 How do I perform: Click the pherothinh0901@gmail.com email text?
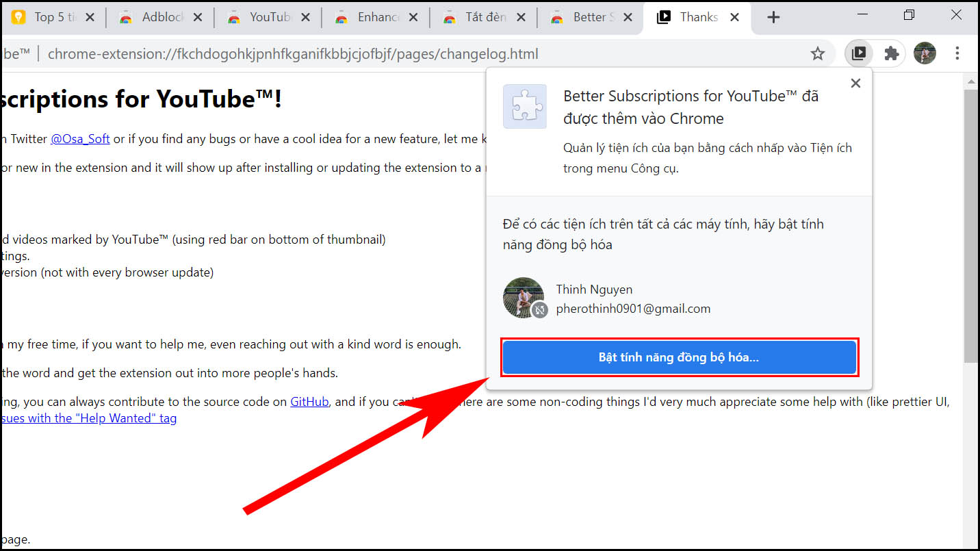(x=633, y=309)
